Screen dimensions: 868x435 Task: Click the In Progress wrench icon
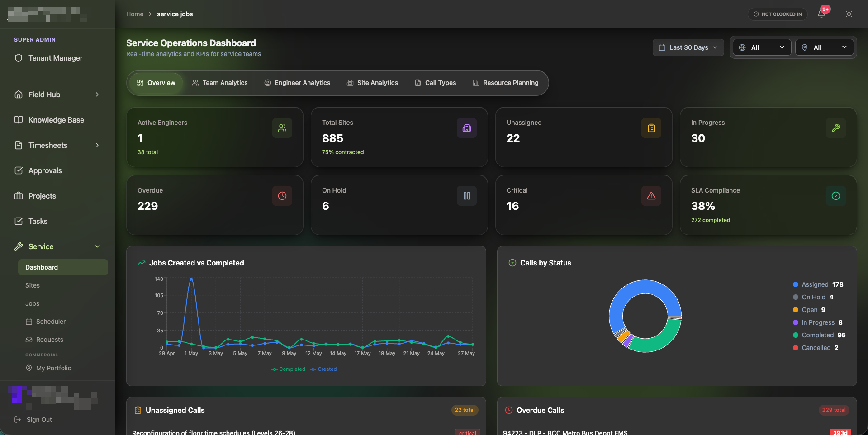click(836, 128)
